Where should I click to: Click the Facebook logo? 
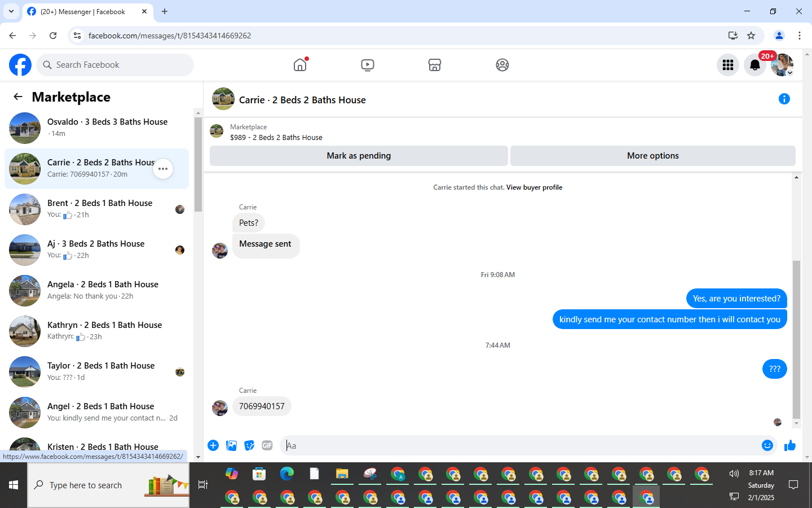point(20,65)
